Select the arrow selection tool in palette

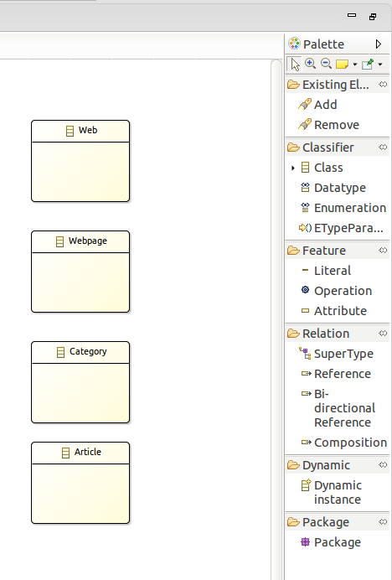(295, 64)
